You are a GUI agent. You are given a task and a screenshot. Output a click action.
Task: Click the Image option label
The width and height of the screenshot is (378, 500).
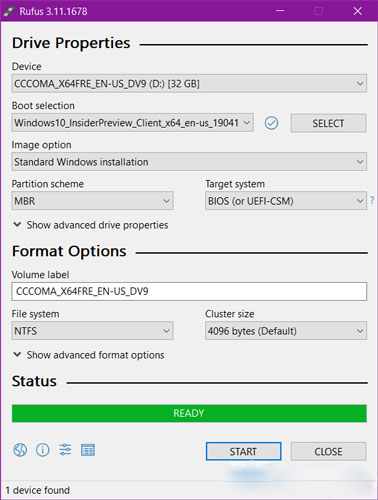pyautogui.click(x=41, y=145)
